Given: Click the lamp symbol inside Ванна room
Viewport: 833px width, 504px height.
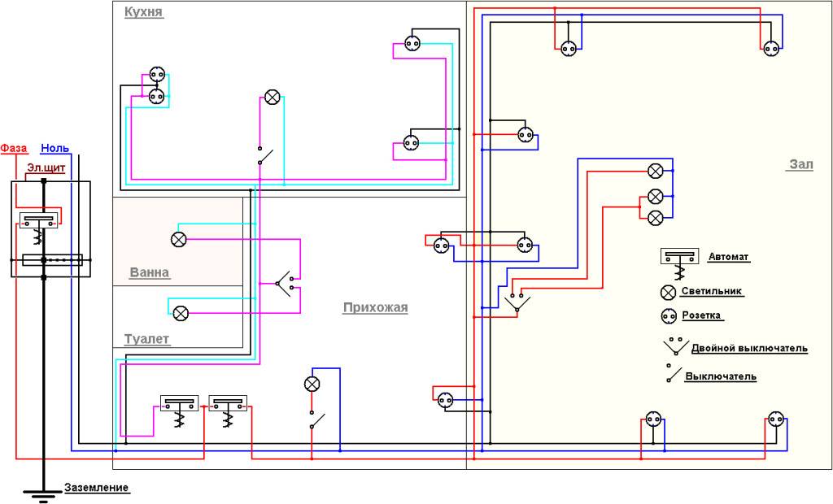Looking at the screenshot, I should point(179,239).
